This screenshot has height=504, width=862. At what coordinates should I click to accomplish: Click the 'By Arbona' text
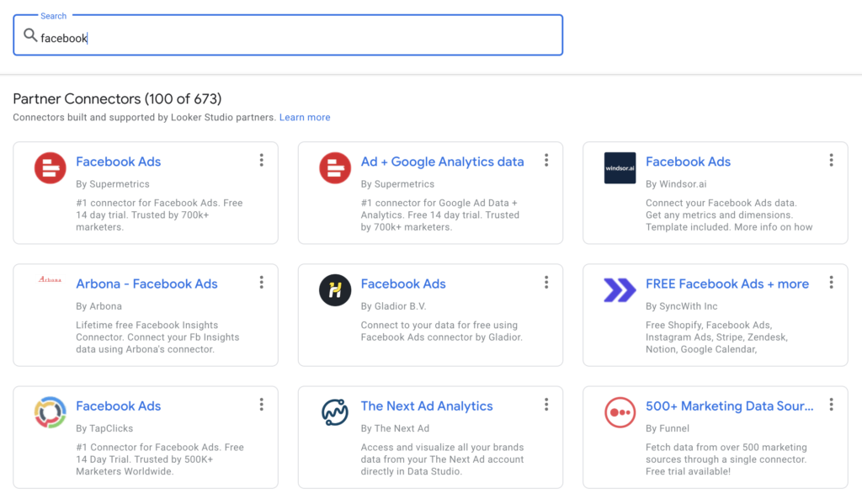(99, 306)
